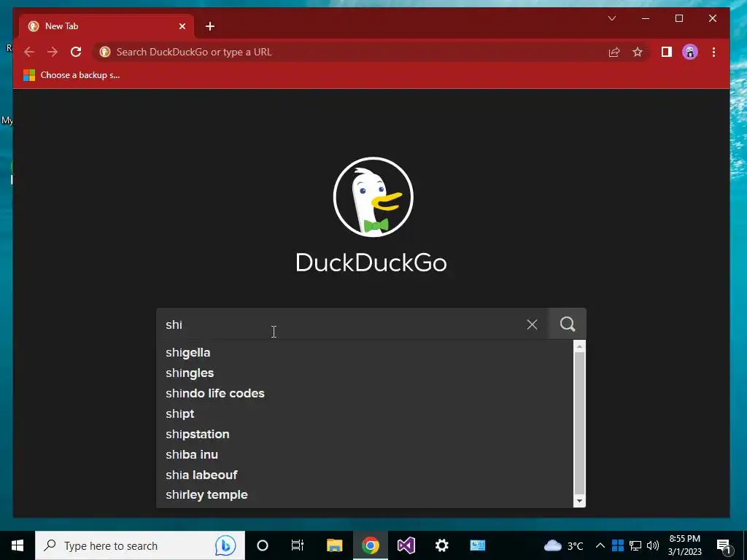Click the suggestions scrollbar down arrow
Viewport: 747px width, 560px height.
point(579,500)
